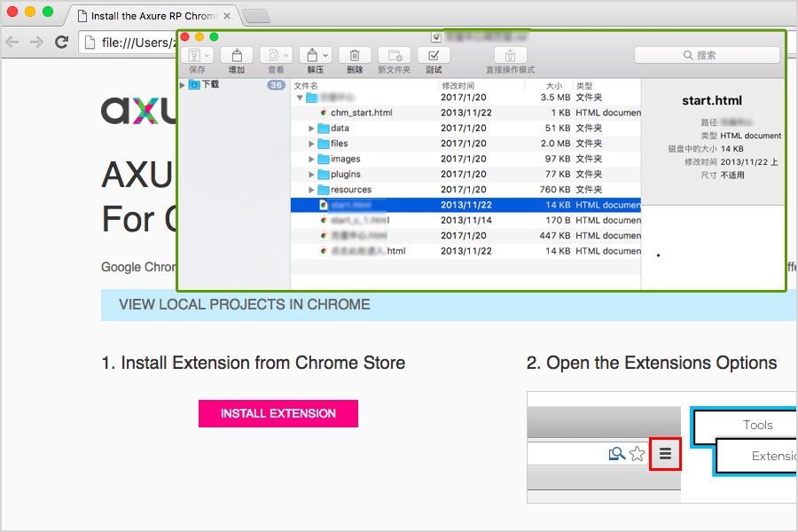Click the Add (增加) toolbar icon
Image resolution: width=798 pixels, height=532 pixels.
tap(237, 55)
